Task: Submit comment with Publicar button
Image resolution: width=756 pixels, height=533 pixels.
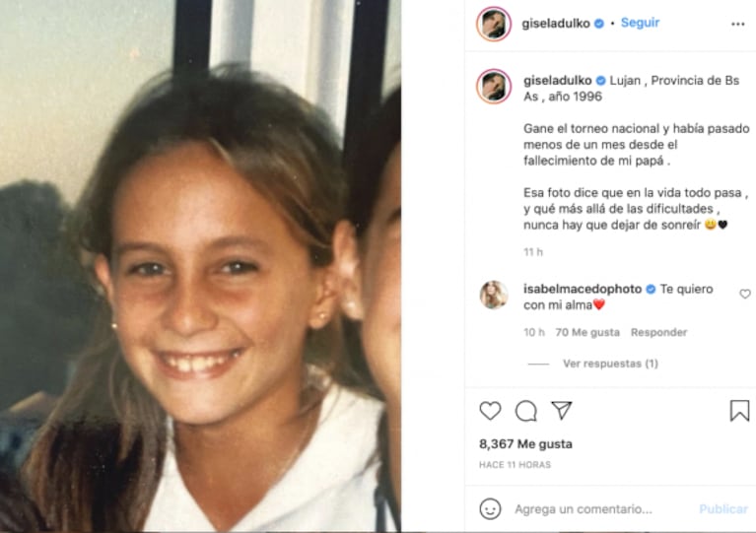Action: [723, 509]
